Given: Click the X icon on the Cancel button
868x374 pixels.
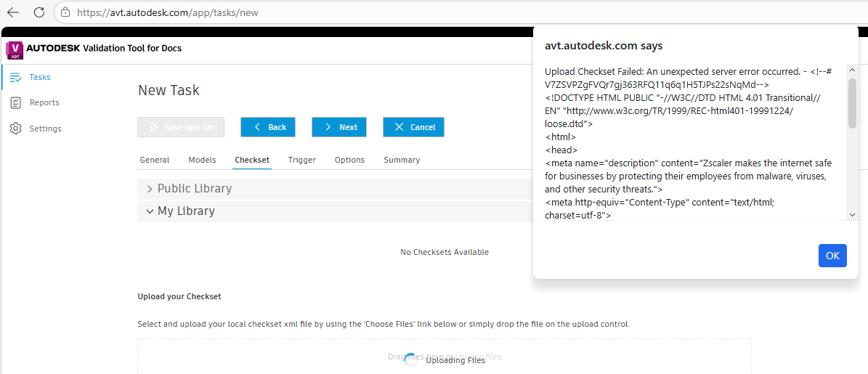Looking at the screenshot, I should (x=399, y=127).
